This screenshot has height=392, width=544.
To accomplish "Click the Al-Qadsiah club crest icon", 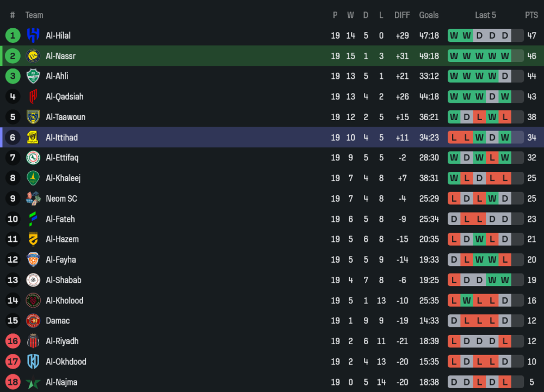I will coord(33,97).
